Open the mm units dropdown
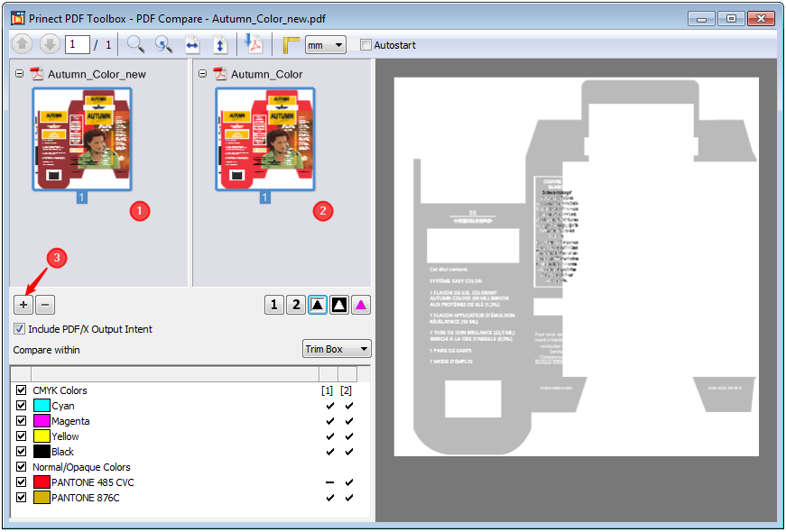The image size is (786, 532). click(326, 44)
